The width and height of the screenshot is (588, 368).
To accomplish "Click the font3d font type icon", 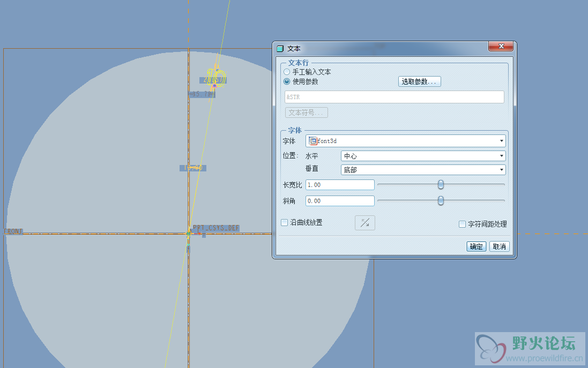I will (312, 141).
